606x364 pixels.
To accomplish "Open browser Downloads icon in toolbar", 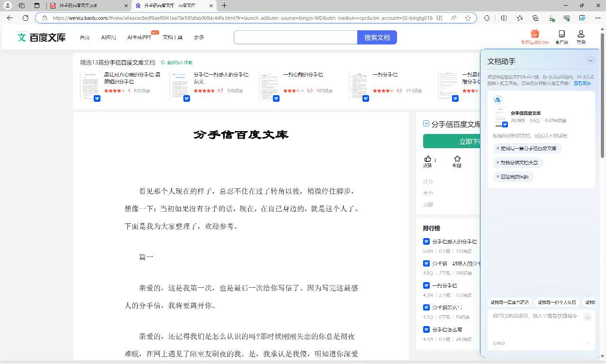I will tap(551, 18).
